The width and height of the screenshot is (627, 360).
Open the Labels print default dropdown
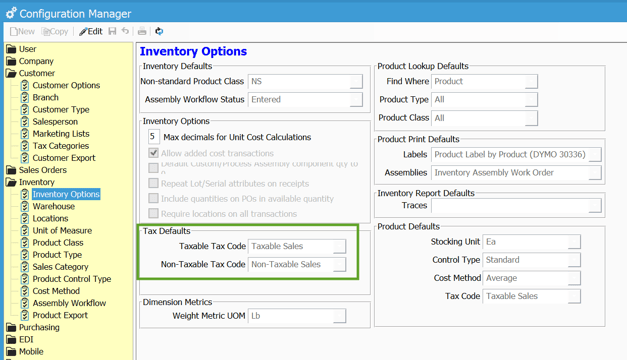click(x=595, y=154)
